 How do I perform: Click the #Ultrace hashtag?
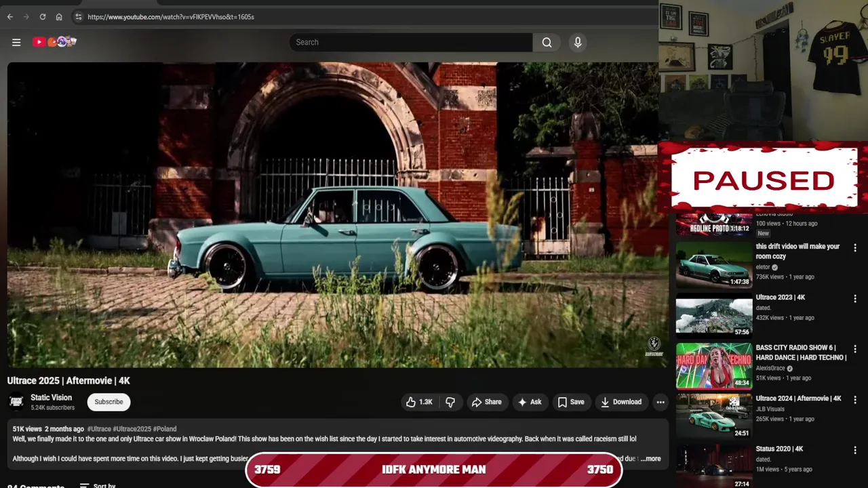[x=99, y=429]
